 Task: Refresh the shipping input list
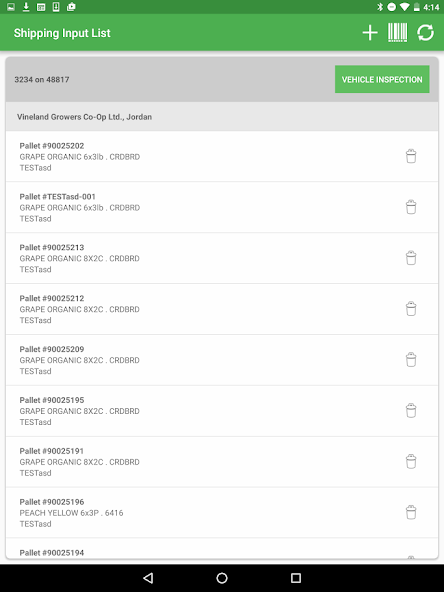(x=426, y=33)
